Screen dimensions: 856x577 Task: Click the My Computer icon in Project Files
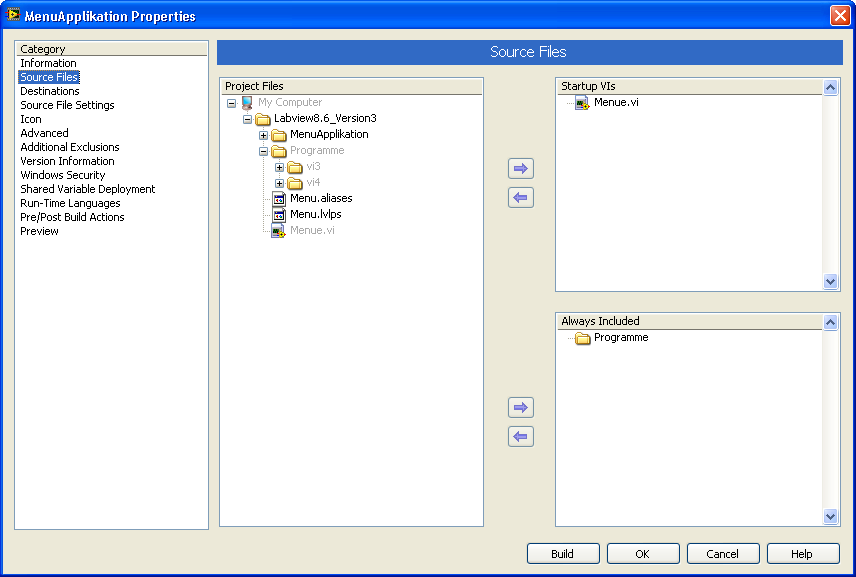[x=247, y=103]
